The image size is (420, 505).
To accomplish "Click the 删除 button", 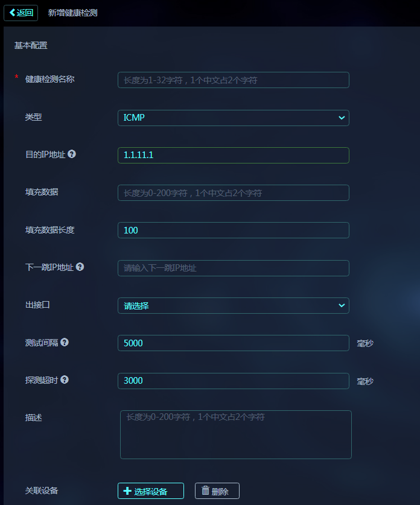I will click(x=217, y=491).
